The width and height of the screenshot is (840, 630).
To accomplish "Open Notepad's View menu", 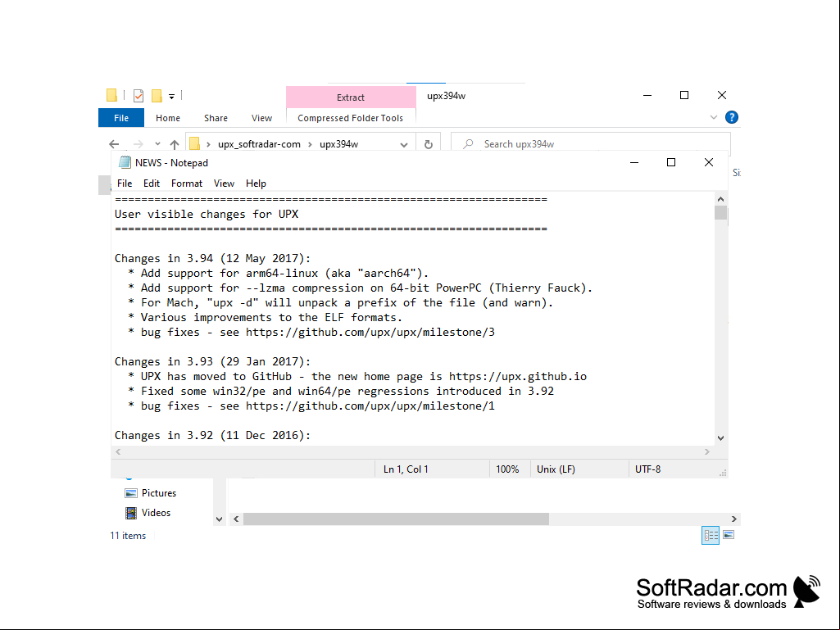I will click(224, 184).
